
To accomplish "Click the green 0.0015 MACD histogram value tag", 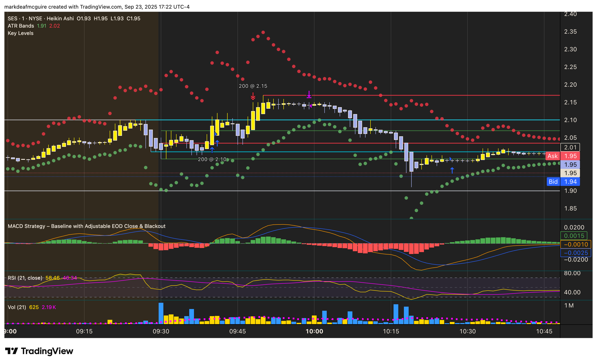I will (574, 235).
